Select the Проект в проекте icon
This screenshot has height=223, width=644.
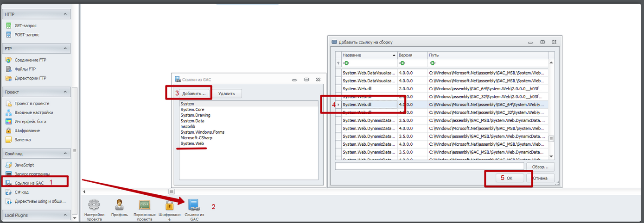[8, 104]
